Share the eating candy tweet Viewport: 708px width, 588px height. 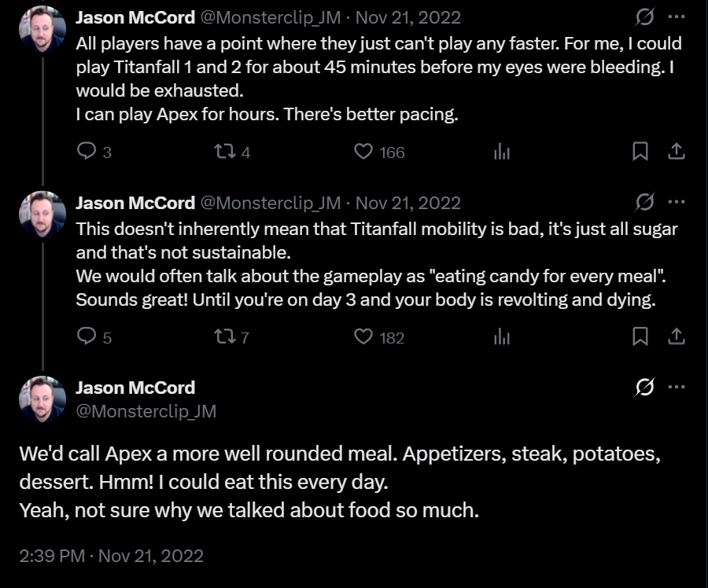tap(676, 337)
